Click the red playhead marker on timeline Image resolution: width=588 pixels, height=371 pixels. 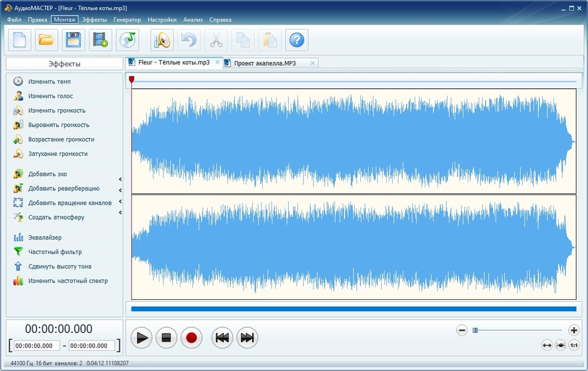point(132,79)
